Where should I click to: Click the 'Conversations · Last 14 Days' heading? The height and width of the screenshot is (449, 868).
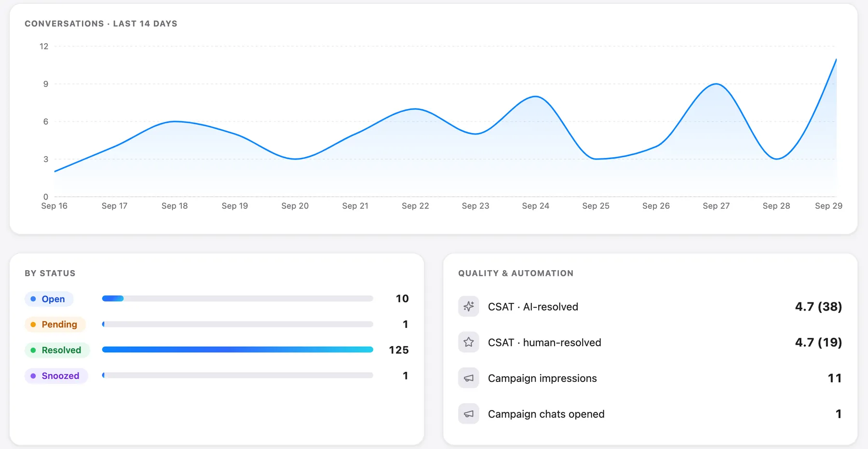tap(101, 24)
